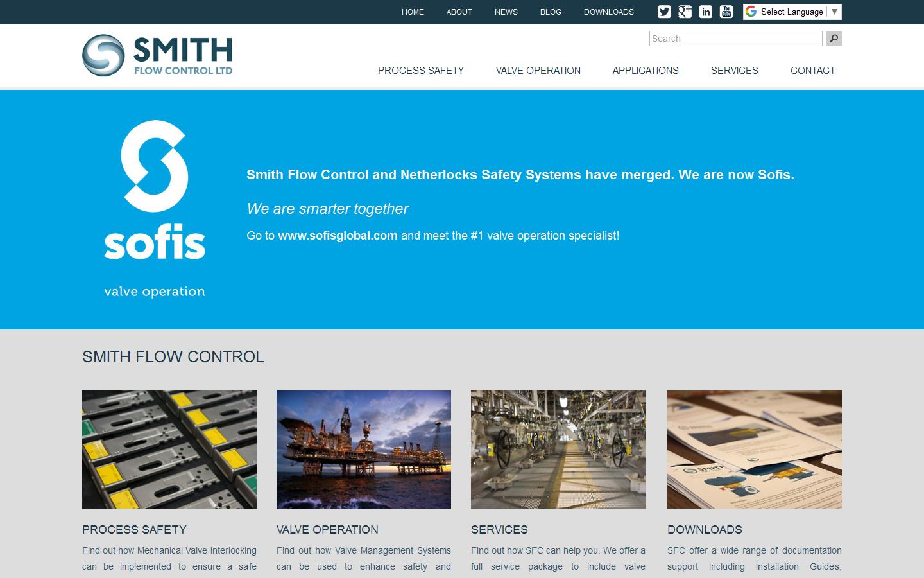
Task: Switch to the SERVICES navigation tab
Action: [734, 71]
